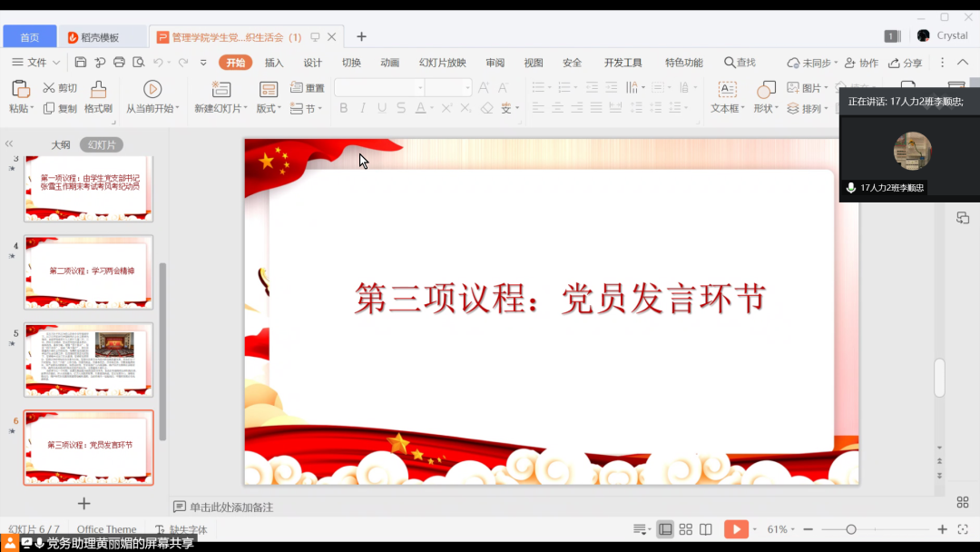Screen dimensions: 980x552
Task: Select slide 4 thumbnail 第二项议程
Action: [x=89, y=271]
